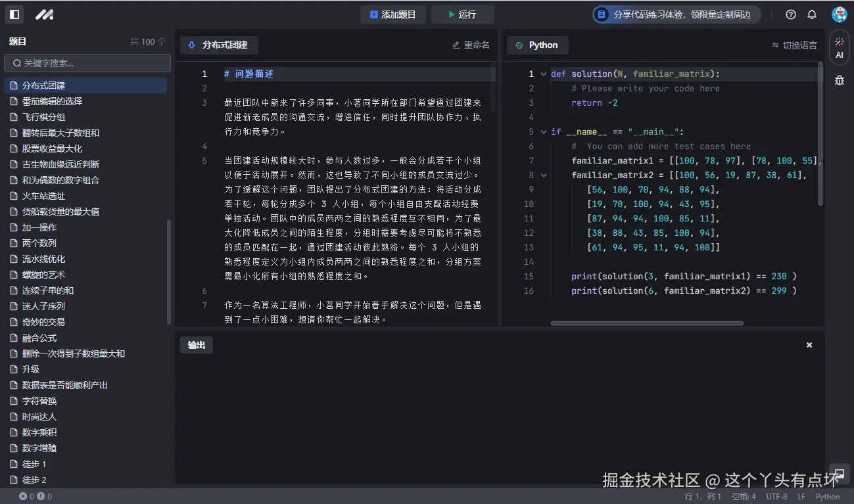Viewport: 854px width, 504px height.
Task: Select the 分布式团建 problem tab
Action: [x=219, y=45]
